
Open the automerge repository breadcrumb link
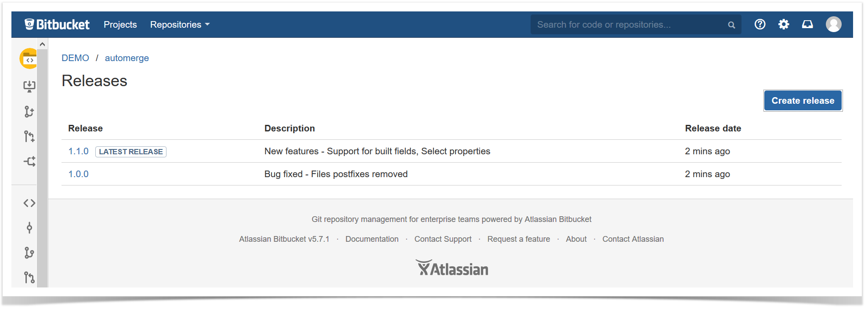pos(127,58)
